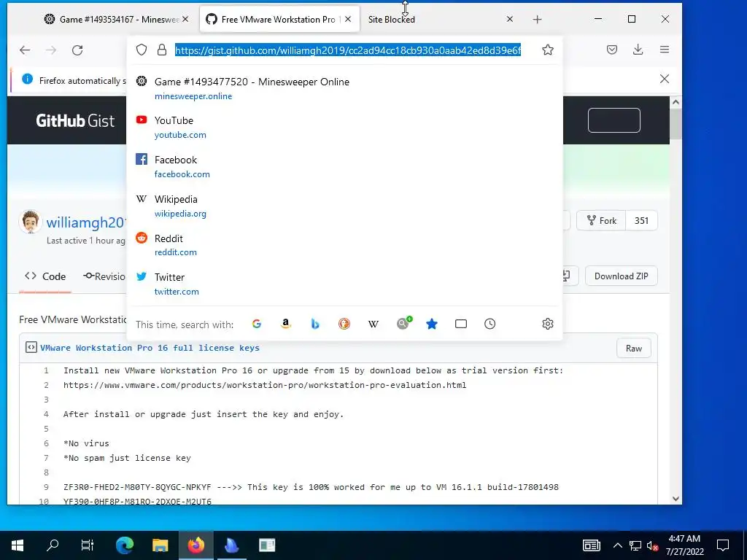This screenshot has width=747, height=560.
Task: Open a new tab with the plus button
Action: tap(538, 20)
